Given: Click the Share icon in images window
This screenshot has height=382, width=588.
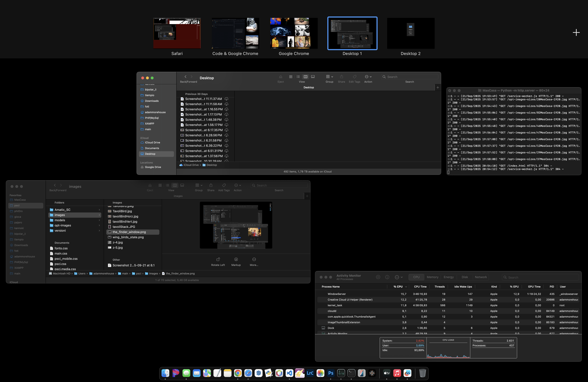Looking at the screenshot, I should pyautogui.click(x=211, y=185).
